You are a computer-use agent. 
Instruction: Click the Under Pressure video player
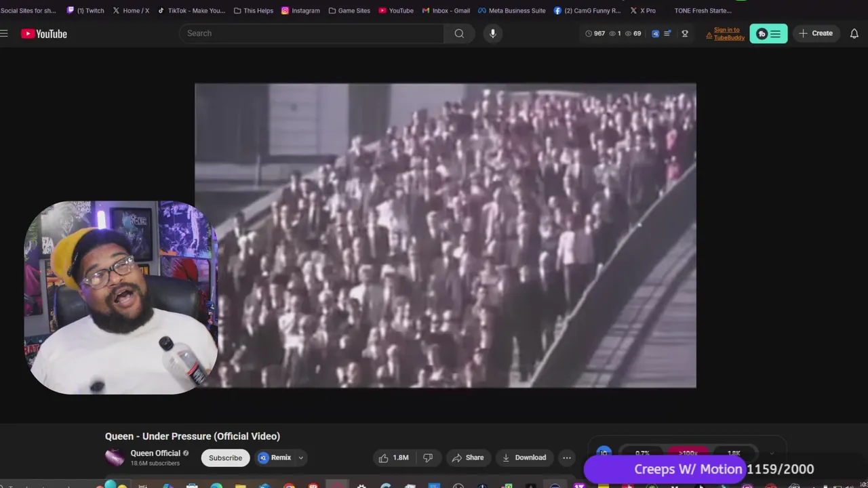click(x=445, y=235)
